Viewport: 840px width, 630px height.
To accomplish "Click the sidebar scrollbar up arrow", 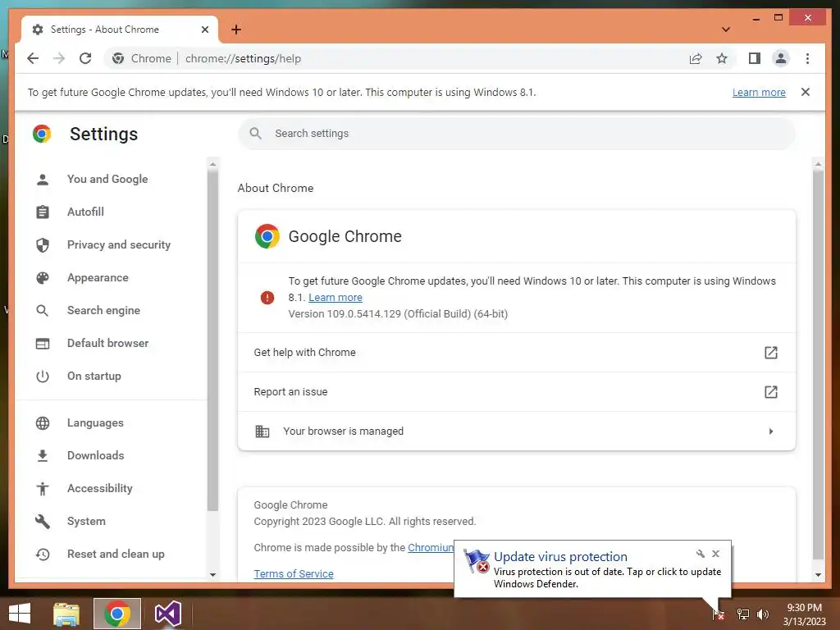I will tap(212, 164).
